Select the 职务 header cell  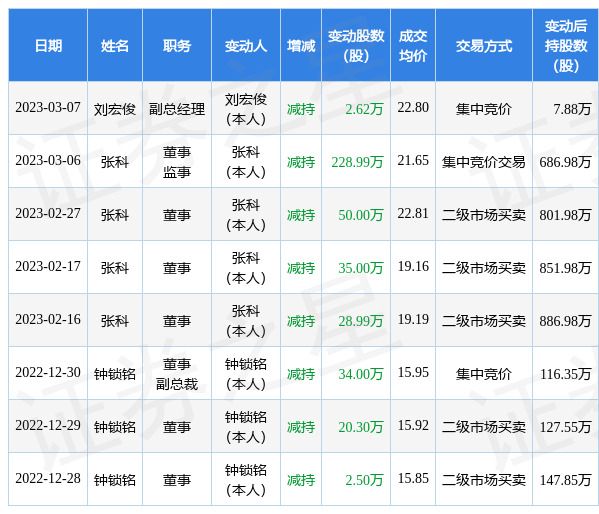click(x=176, y=45)
